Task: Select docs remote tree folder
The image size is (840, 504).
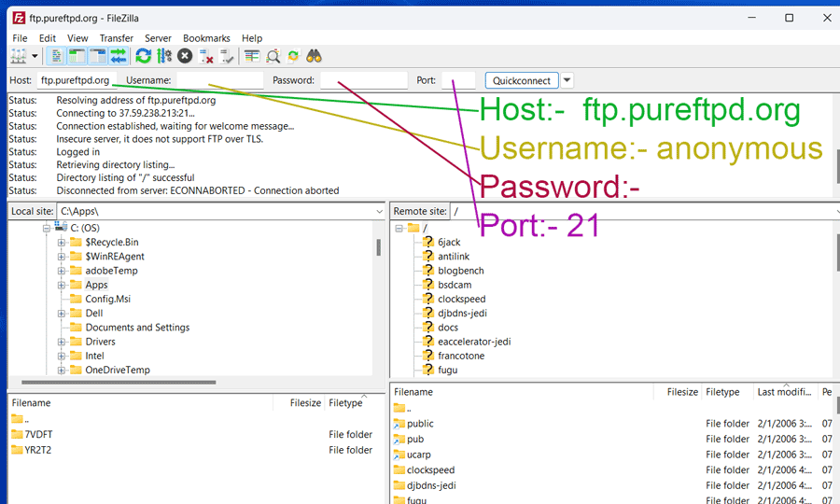Action: 448,328
